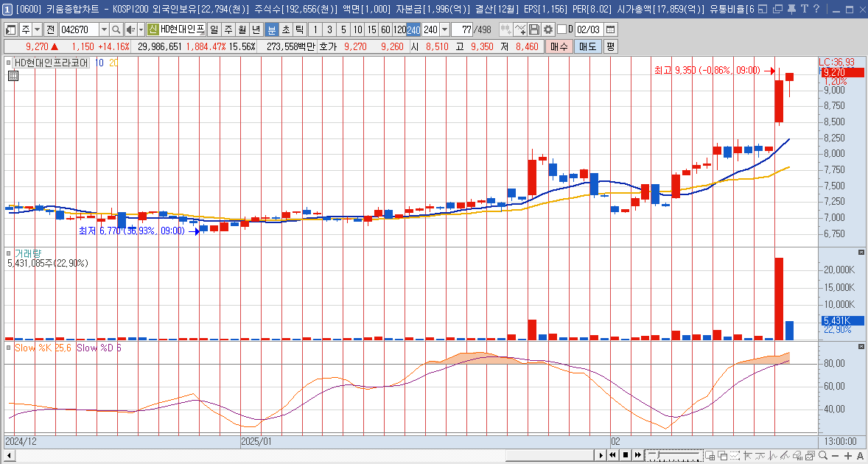Image resolution: width=868 pixels, height=464 pixels.
Task: Select the 15 minute interval button
Action: pos(372,29)
